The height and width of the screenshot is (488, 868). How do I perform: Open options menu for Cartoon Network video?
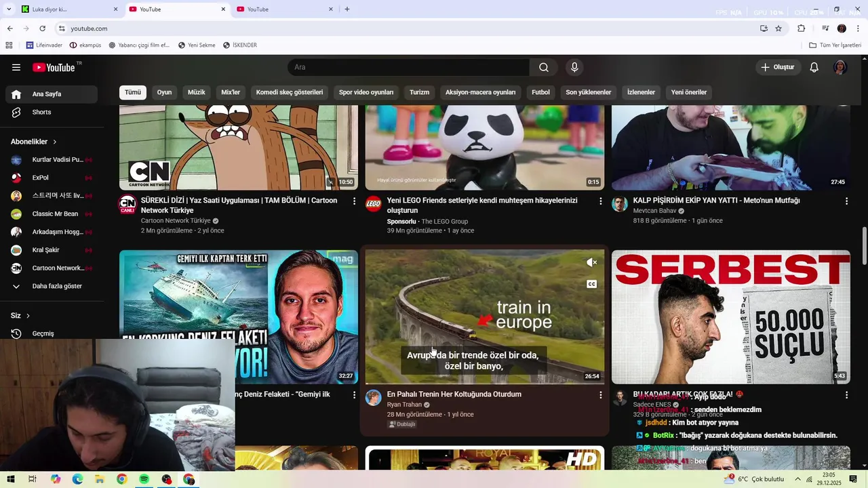(354, 201)
